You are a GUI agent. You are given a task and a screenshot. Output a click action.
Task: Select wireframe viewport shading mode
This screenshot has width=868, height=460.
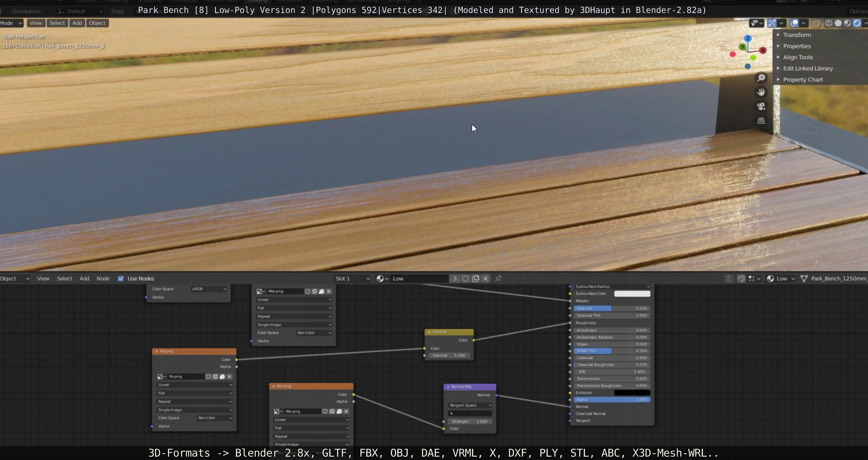(828, 23)
